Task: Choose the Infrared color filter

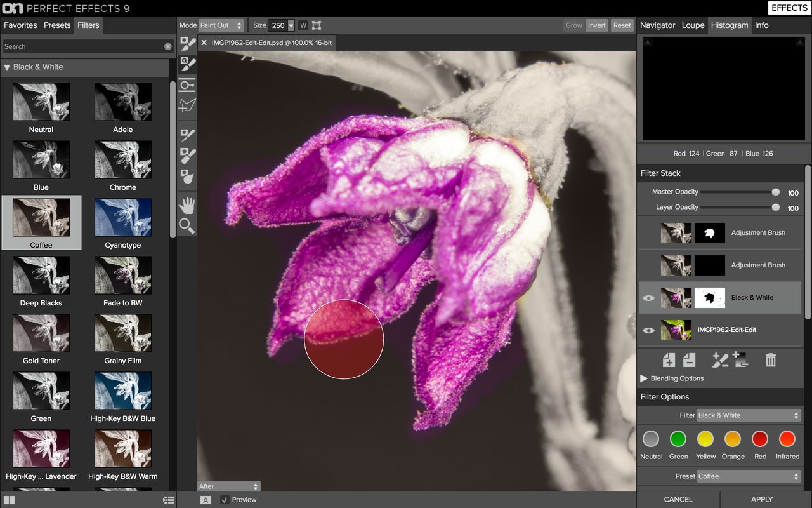Action: pos(787,439)
